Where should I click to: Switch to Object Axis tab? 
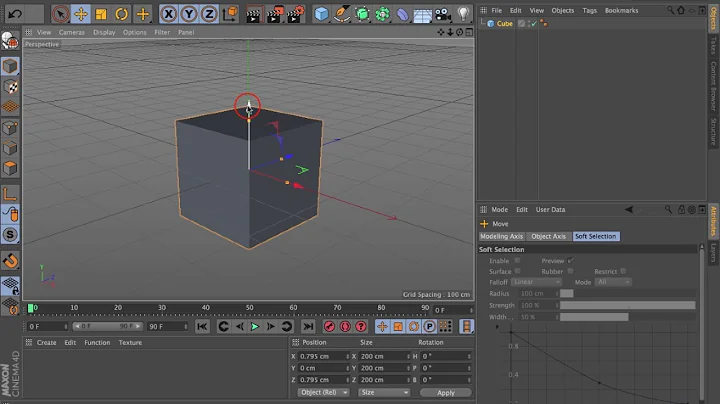(548, 236)
